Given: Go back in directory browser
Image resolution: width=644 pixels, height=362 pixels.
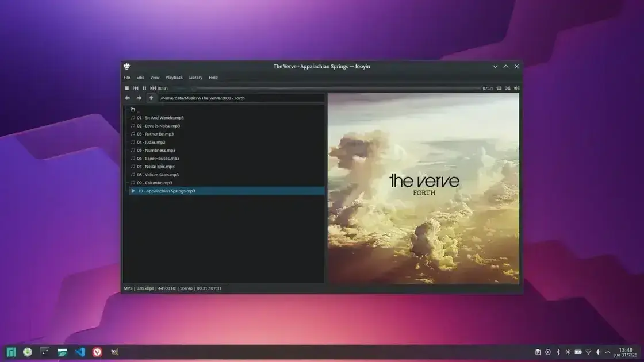Looking at the screenshot, I should click(127, 98).
